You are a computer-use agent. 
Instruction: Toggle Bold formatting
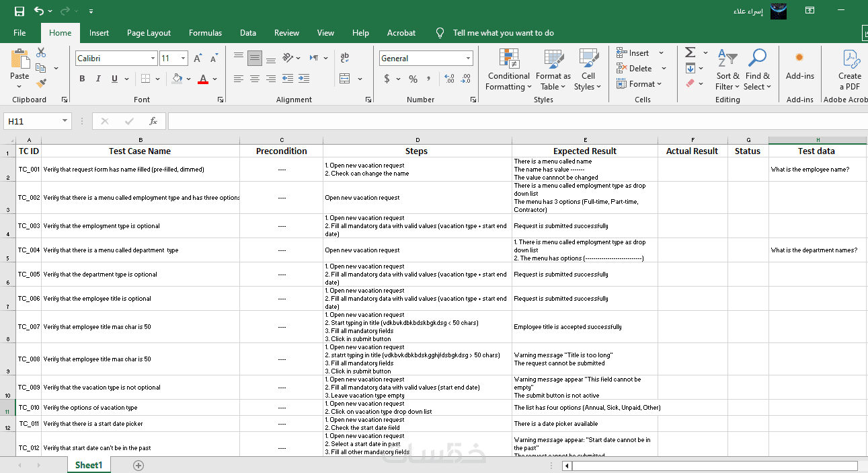pos(82,79)
